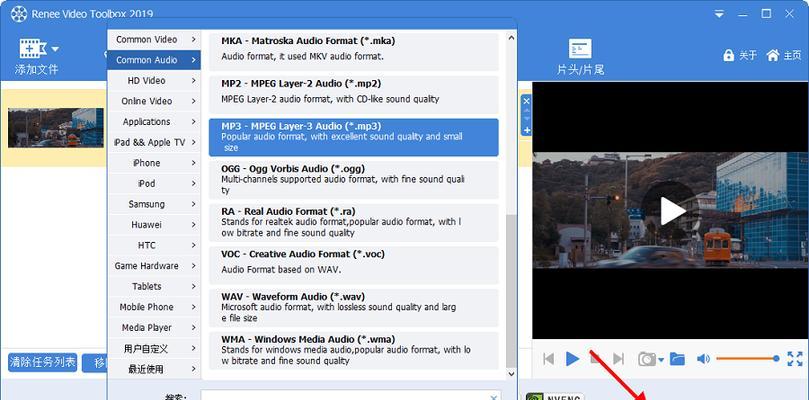Open the snapshot folder icon
This screenshot has height=400, width=809.
point(677,359)
